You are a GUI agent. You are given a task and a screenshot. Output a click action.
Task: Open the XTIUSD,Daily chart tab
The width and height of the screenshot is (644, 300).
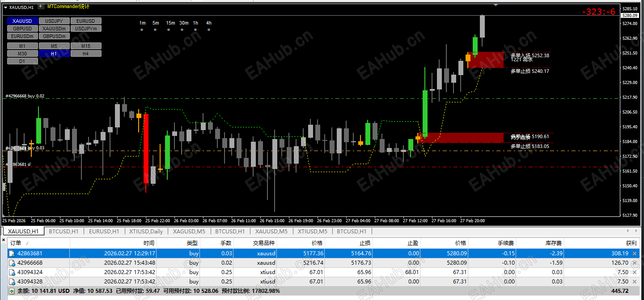click(x=146, y=231)
